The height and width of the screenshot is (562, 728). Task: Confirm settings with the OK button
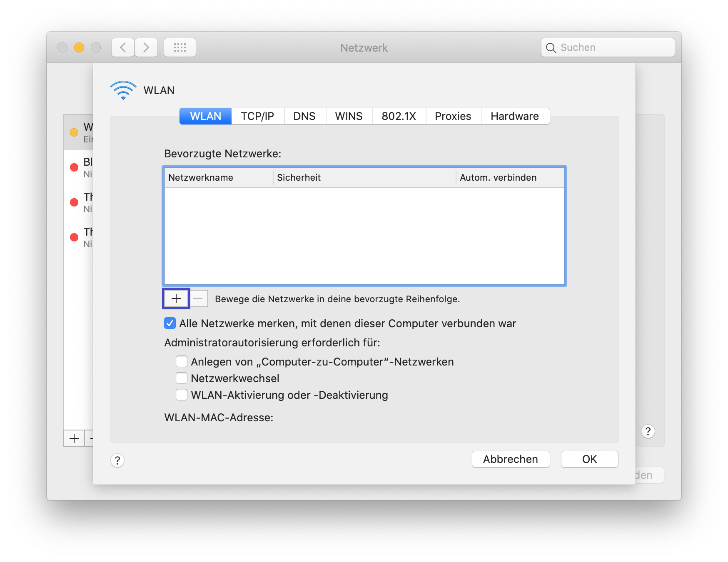coord(589,459)
